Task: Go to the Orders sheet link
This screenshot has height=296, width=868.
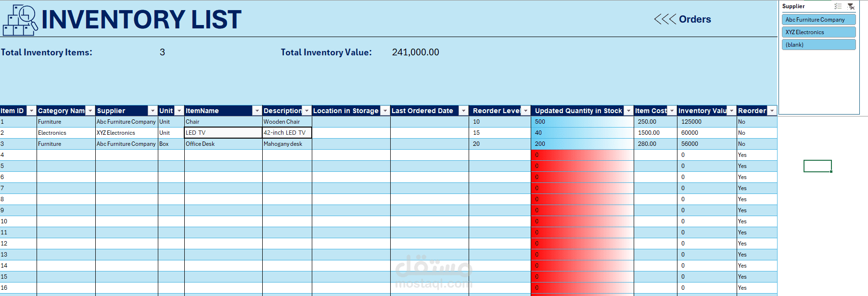Action: [x=695, y=19]
